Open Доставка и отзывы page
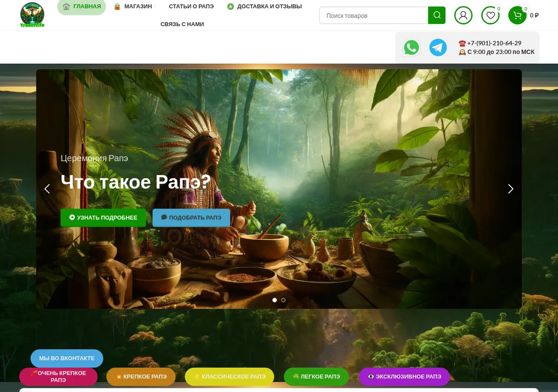Viewport: 558px width, 392px height. (265, 7)
